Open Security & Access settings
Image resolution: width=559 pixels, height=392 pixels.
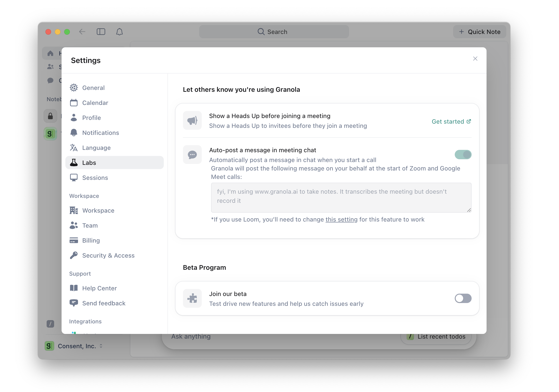pyautogui.click(x=108, y=255)
